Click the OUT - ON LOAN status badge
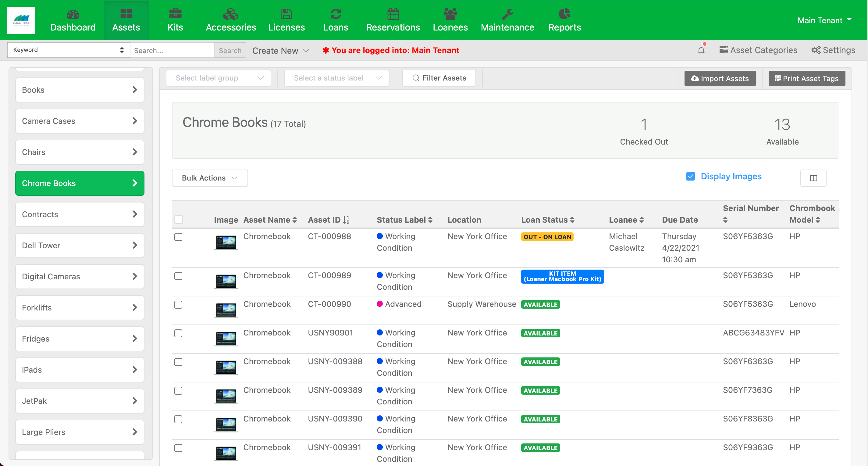The height and width of the screenshot is (466, 868). coord(547,237)
